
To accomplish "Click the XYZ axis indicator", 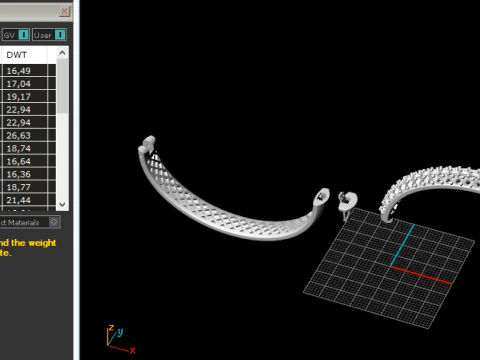I will [121, 339].
